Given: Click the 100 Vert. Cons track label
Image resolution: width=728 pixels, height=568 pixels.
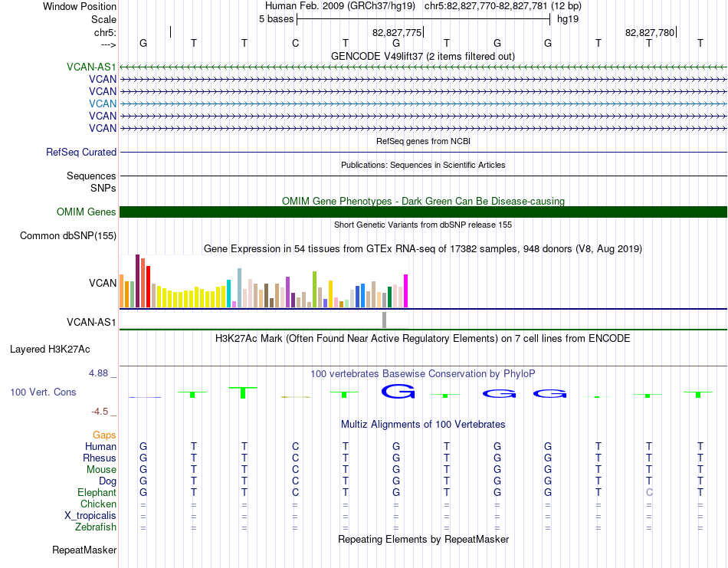Looking at the screenshot, I should coord(43,392).
